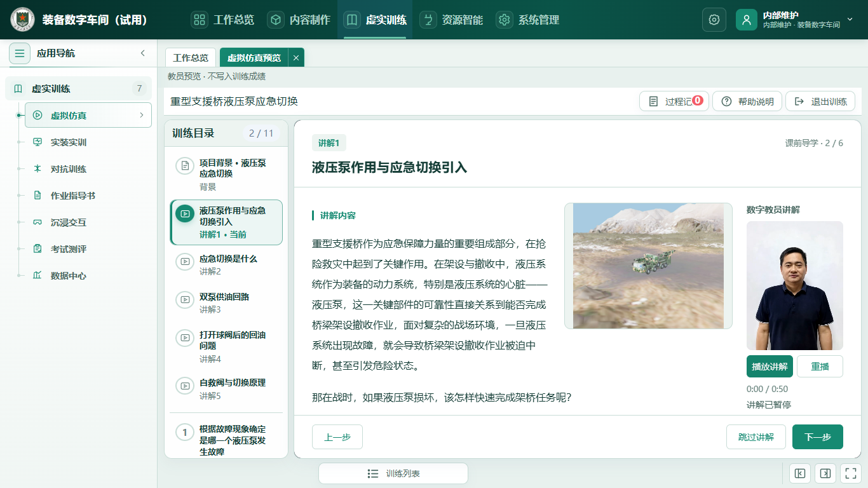The width and height of the screenshot is (868, 488).
Task: Open the 工作总览 tab
Action: (x=191, y=57)
